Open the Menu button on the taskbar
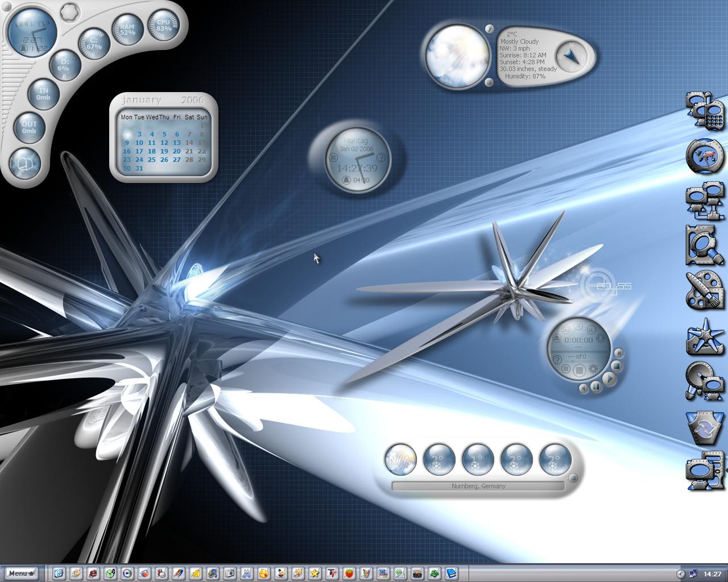Viewport: 728px width, 582px height. [22, 573]
